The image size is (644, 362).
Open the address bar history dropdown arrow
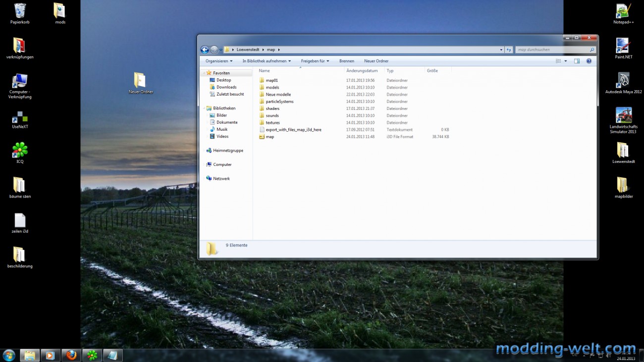click(501, 50)
